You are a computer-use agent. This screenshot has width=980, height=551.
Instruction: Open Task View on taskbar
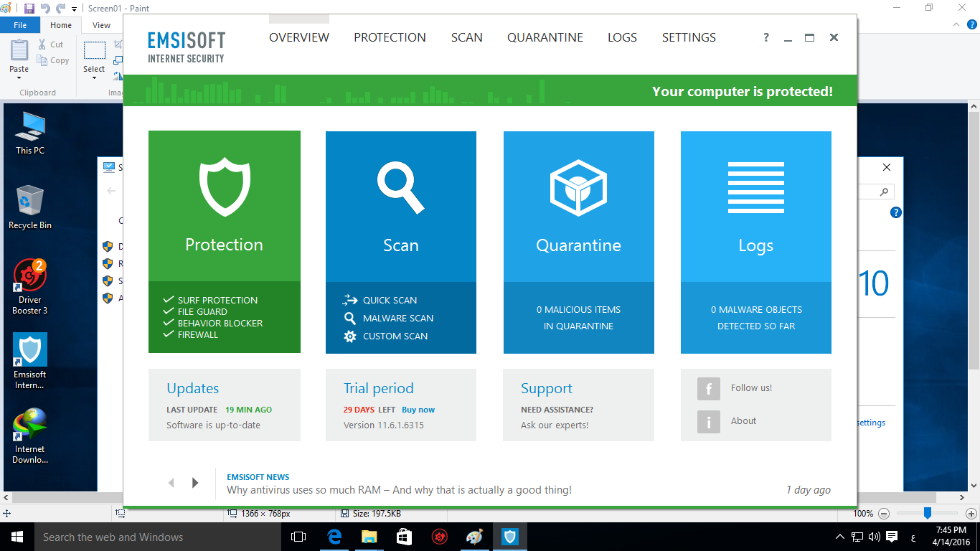pos(298,537)
